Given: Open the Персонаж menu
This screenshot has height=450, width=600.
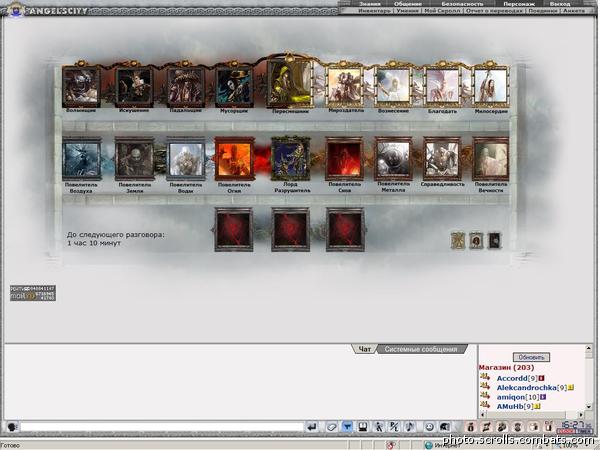Looking at the screenshot, I should click(519, 4).
